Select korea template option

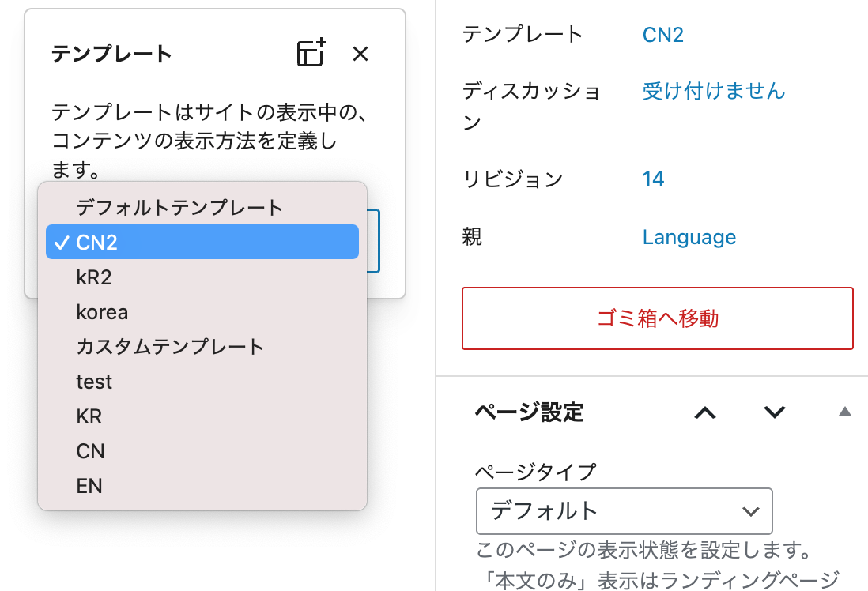(x=102, y=312)
